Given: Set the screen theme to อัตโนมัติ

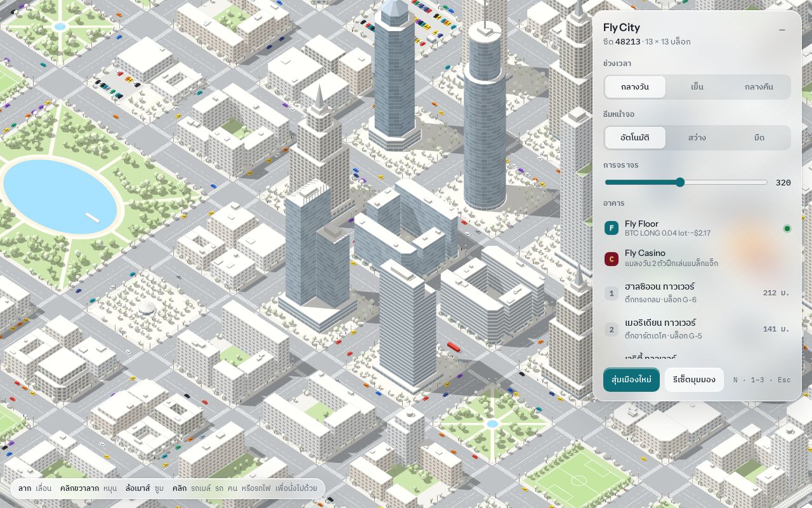Looking at the screenshot, I should [x=635, y=138].
